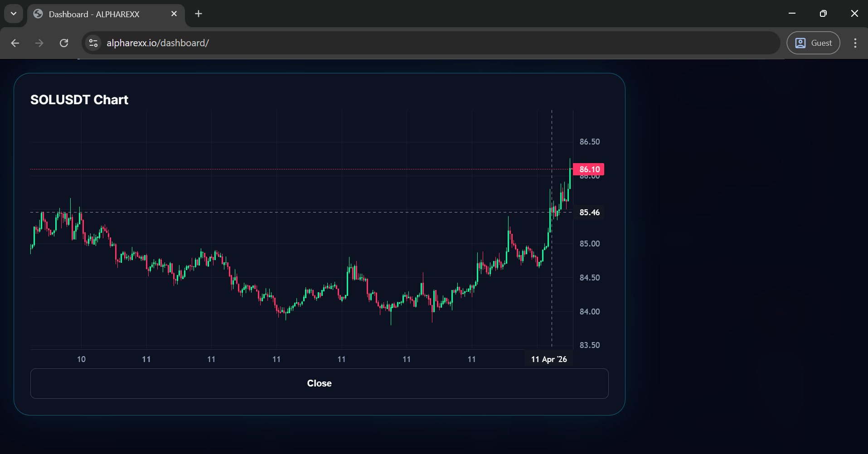Select the Dashboard - ALPHAREXX tab
868x454 pixels.
106,14
